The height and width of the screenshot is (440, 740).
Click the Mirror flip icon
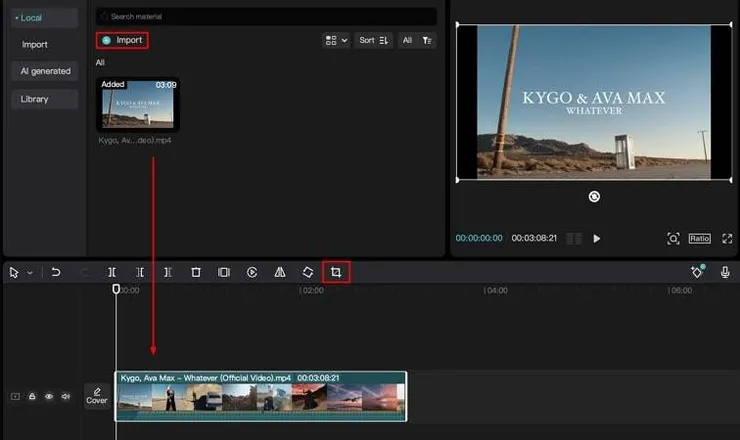pyautogui.click(x=280, y=272)
